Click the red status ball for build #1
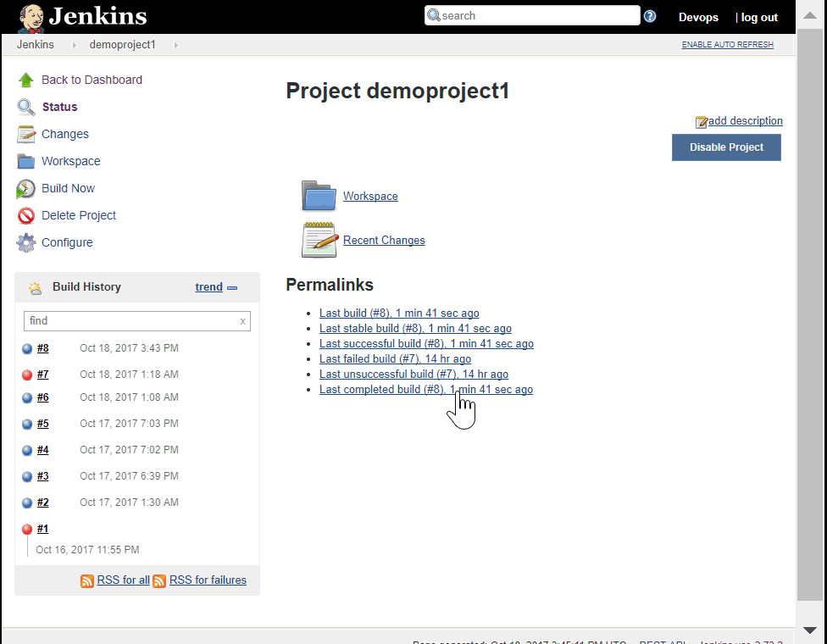The image size is (827, 644). click(x=27, y=529)
